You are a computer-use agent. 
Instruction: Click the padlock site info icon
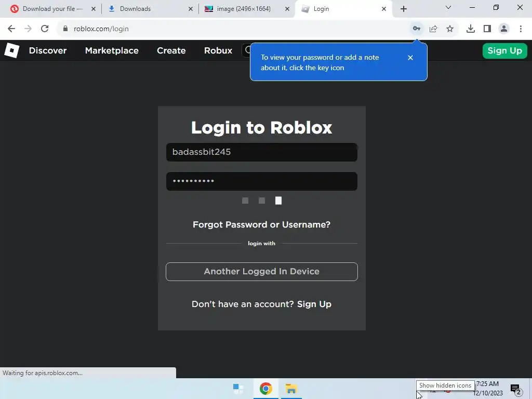point(65,29)
